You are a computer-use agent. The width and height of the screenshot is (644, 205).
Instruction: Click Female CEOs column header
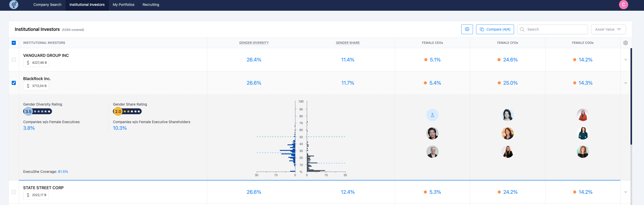432,43
